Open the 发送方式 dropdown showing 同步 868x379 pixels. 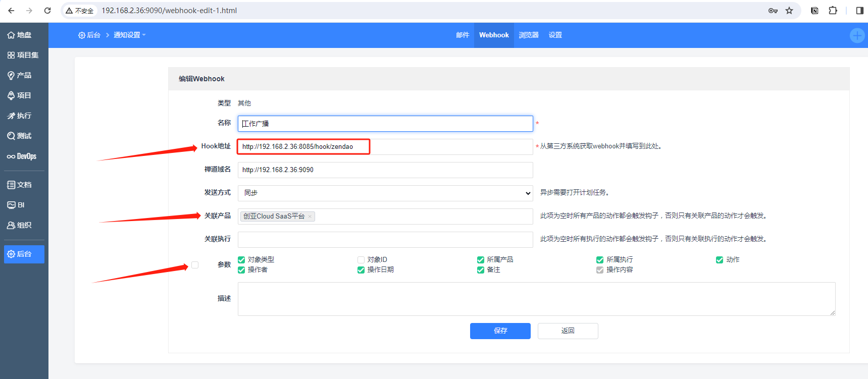pos(385,193)
